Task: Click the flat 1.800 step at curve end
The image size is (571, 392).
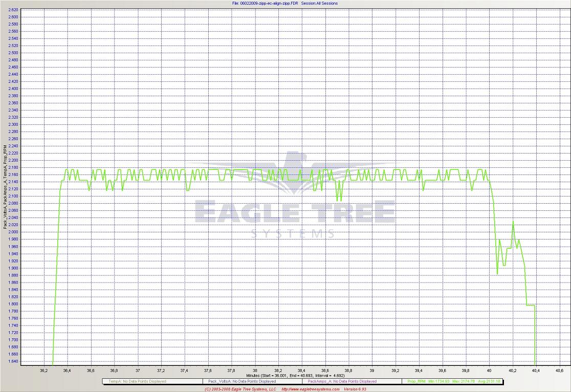Action: (x=530, y=306)
